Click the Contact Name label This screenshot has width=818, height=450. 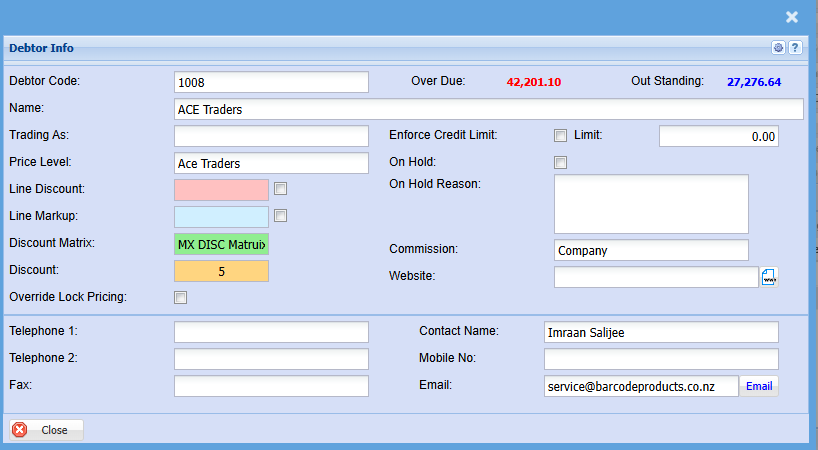(459, 331)
